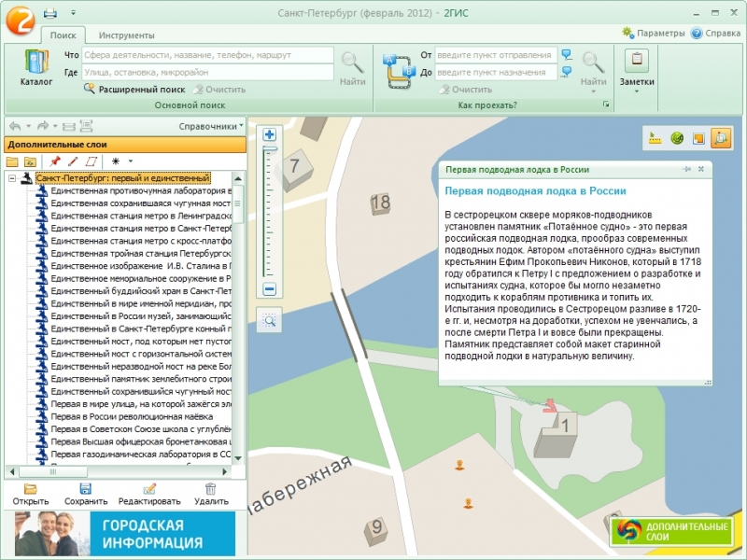This screenshot has width=747, height=560.
Task: Click the back navigation arrow
Action: click(15, 126)
